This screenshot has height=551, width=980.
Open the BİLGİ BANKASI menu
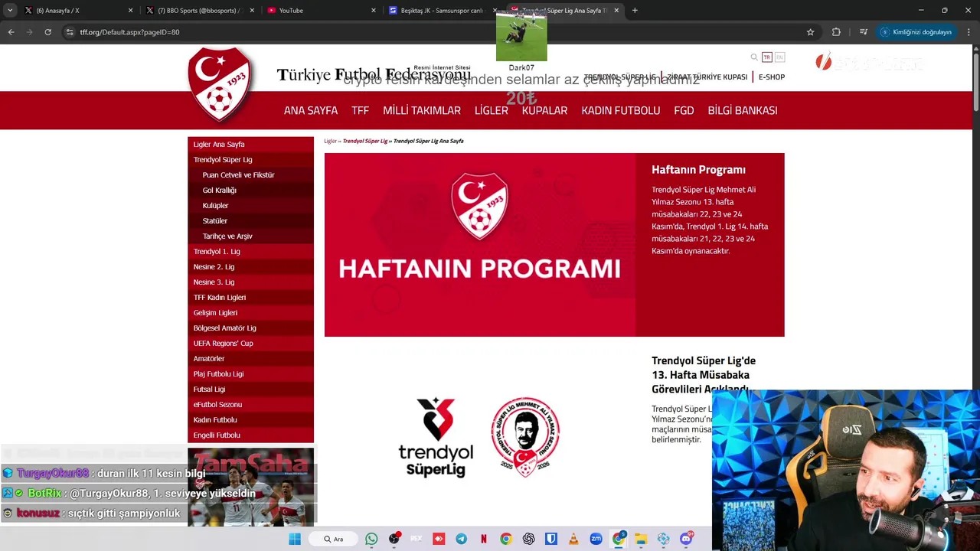743,110
